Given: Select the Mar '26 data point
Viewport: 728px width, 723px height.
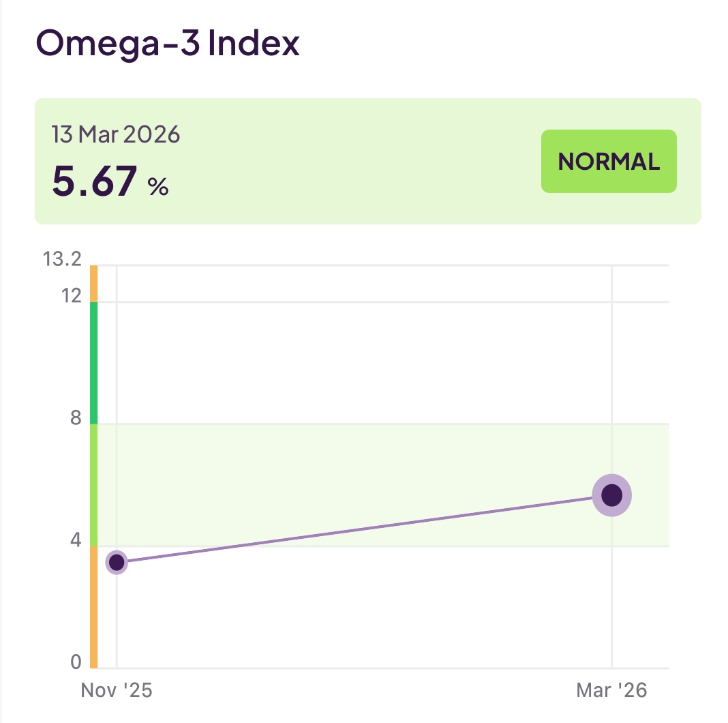Looking at the screenshot, I should 612,495.
